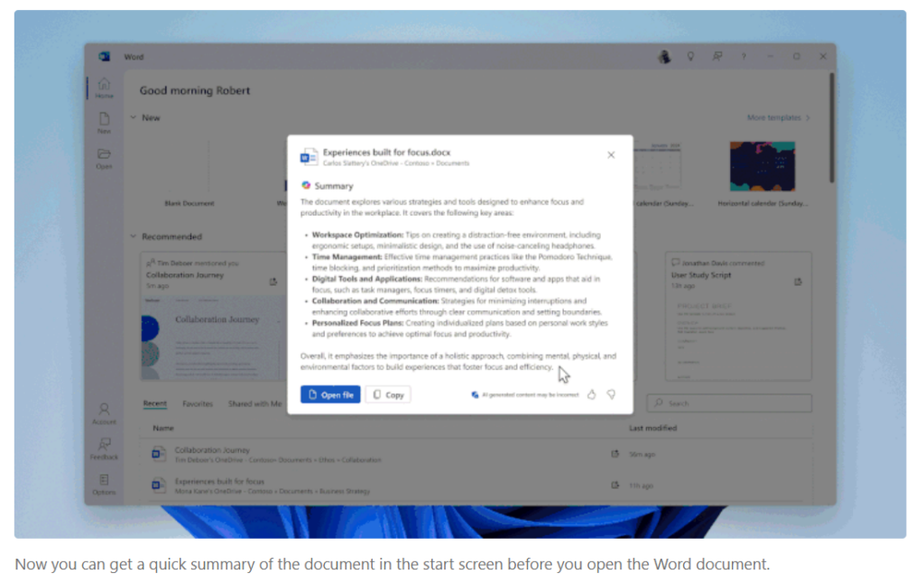Click the Open file button
This screenshot has height=583, width=924.
tap(330, 394)
